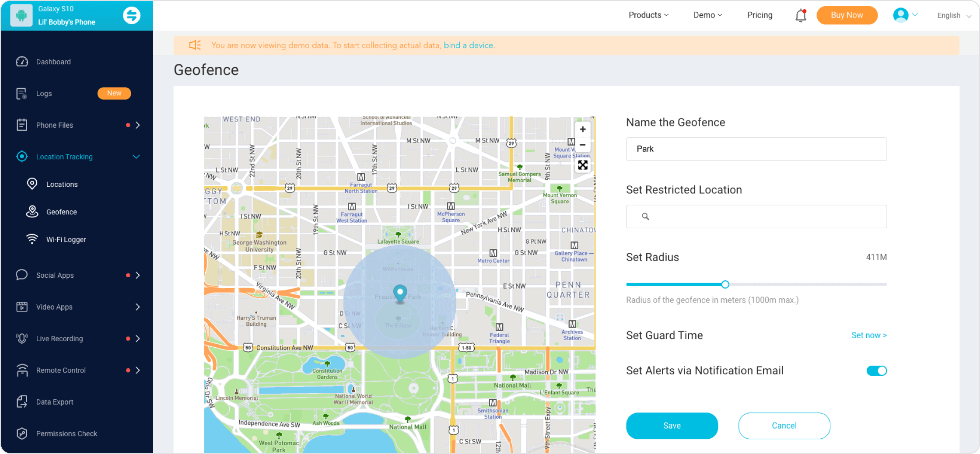The height and width of the screenshot is (454, 980).
Task: Expand Video Apps chevron
Action: (x=138, y=307)
